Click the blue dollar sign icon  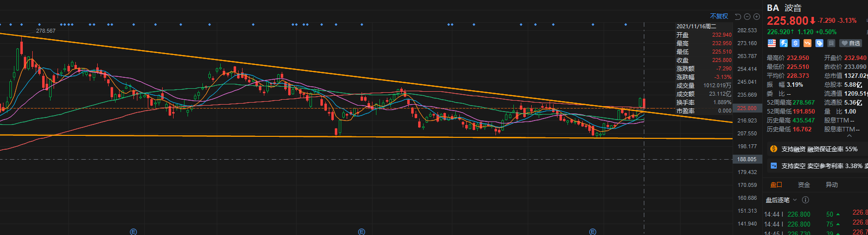pyautogui.click(x=796, y=43)
